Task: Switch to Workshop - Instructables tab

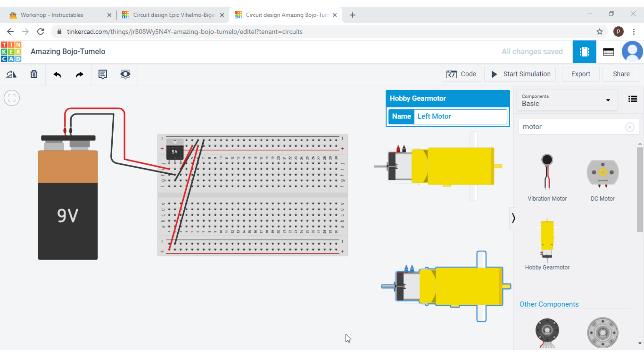Action: click(52, 15)
